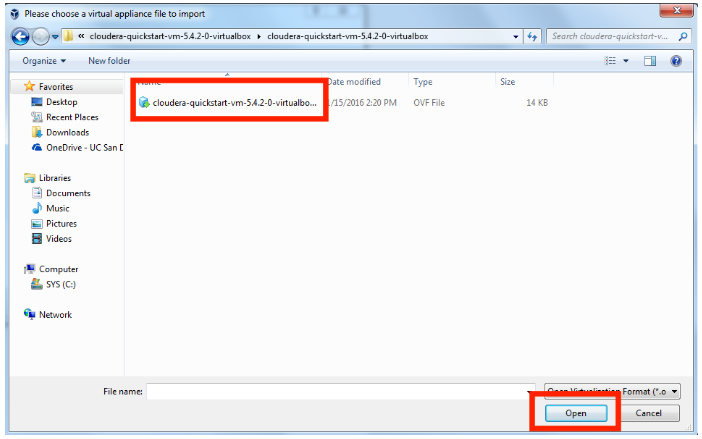The width and height of the screenshot is (702, 439).
Task: Select Recent Places in Favorites
Action: click(72, 117)
